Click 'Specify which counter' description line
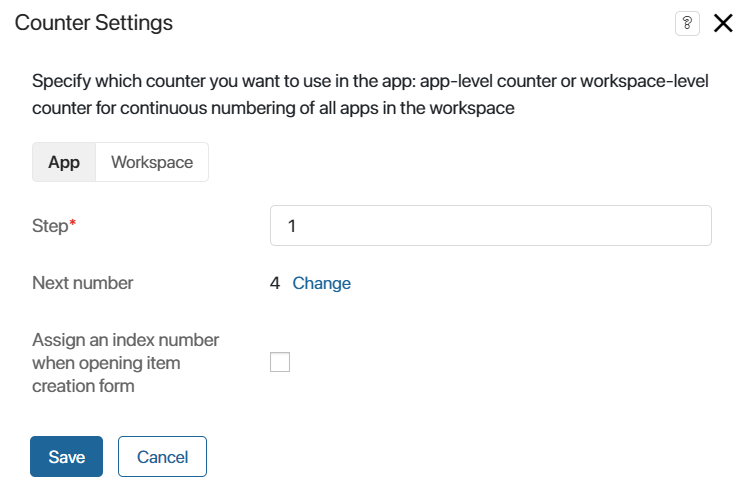Viewport: 738px width, 498px height. tap(370, 81)
